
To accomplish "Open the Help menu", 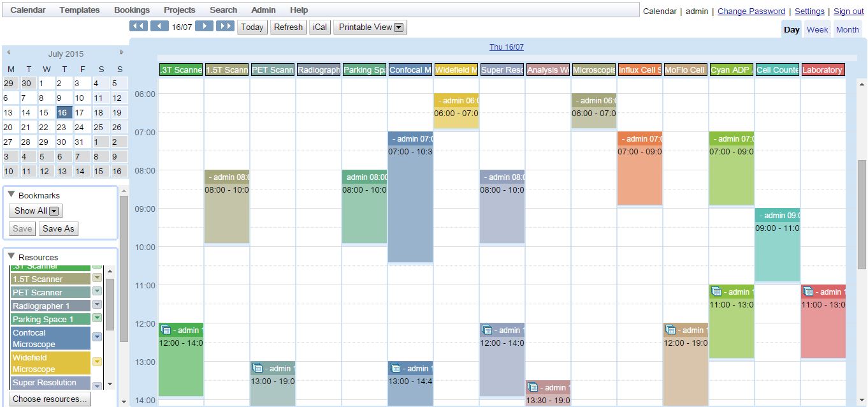I will [x=299, y=10].
